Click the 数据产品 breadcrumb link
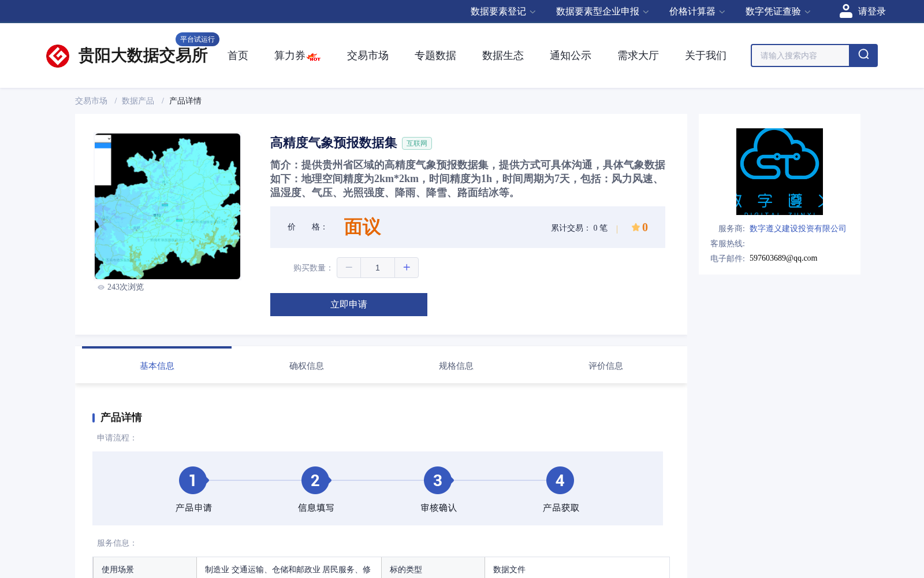This screenshot has height=578, width=924. 138,101
